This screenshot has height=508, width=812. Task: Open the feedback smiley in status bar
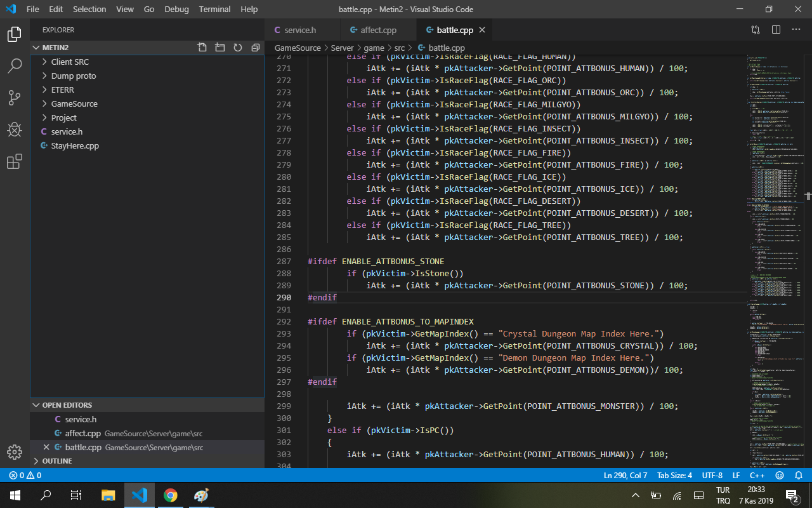point(780,475)
